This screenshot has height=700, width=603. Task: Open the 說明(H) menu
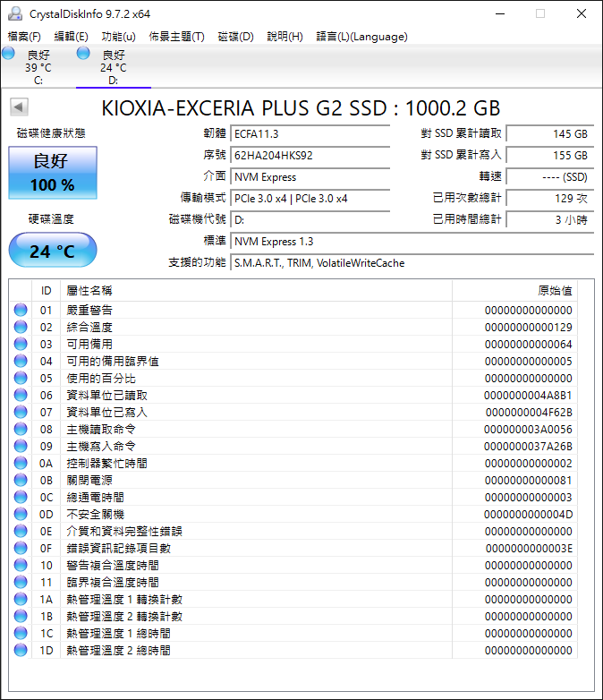click(285, 37)
